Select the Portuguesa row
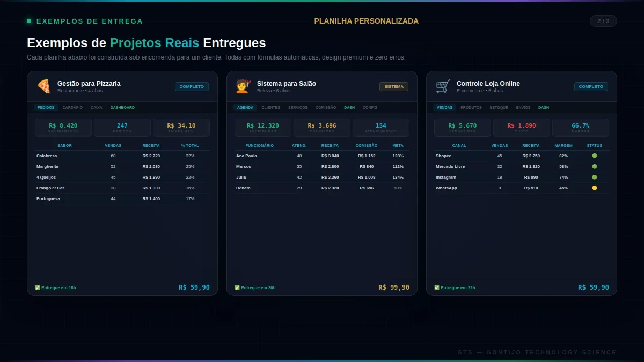 [x=122, y=198]
